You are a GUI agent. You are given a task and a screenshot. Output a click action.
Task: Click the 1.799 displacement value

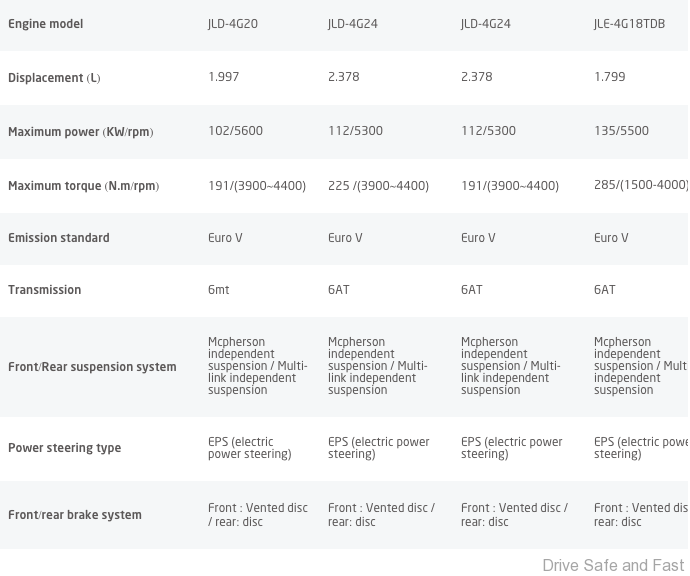point(610,77)
